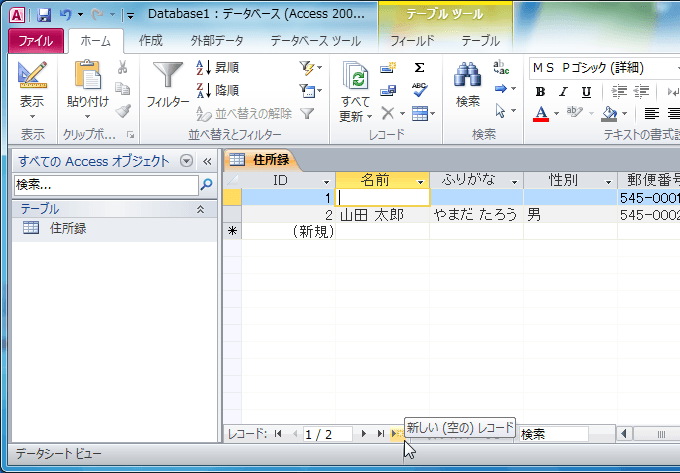The height and width of the screenshot is (473, 680).
Task: Sort descending with 降順
Action: pos(218,90)
